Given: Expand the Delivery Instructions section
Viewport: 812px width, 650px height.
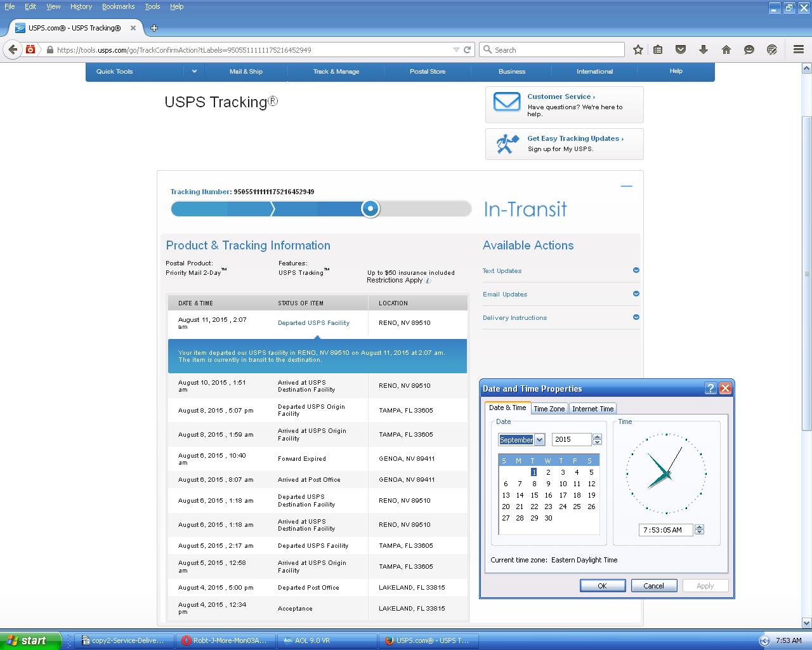Looking at the screenshot, I should point(636,317).
